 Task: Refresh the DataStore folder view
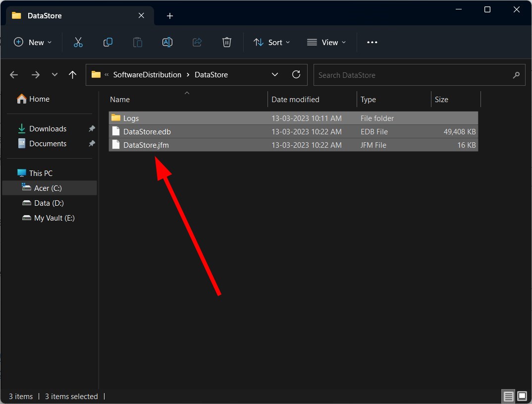coord(296,75)
